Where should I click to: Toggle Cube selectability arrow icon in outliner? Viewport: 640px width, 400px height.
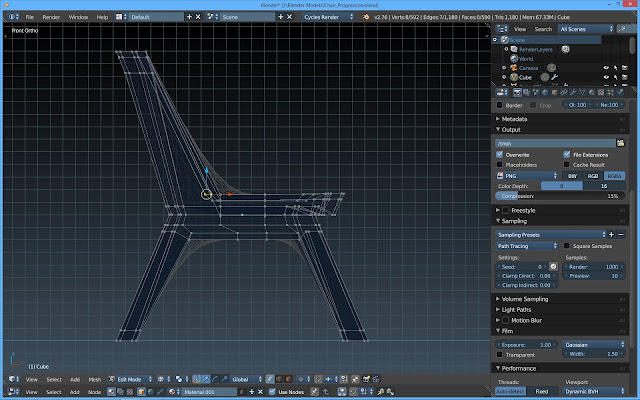coord(616,77)
